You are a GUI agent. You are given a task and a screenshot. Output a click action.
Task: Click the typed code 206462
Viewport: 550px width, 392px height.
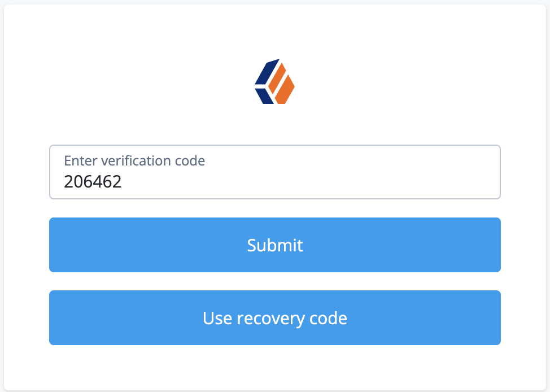93,182
